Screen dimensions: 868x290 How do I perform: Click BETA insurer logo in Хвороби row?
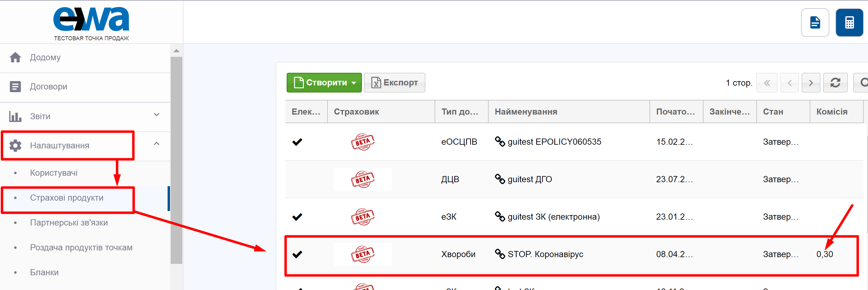[362, 254]
